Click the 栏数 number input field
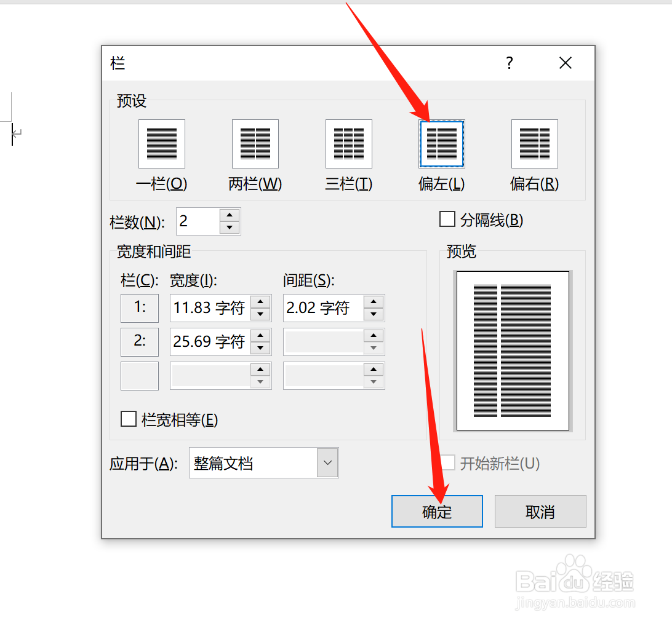672x626 pixels. click(198, 221)
